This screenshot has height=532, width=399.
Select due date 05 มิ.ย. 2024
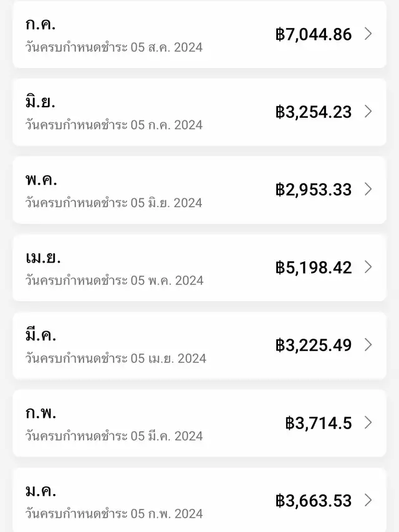click(x=113, y=203)
